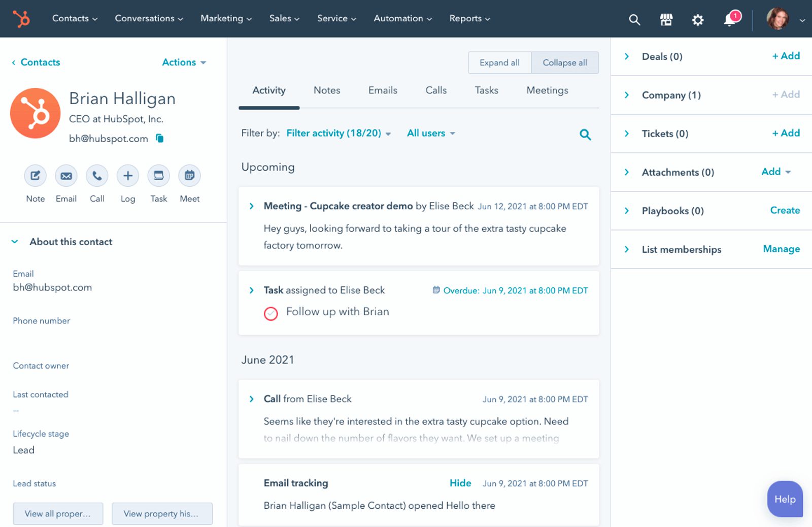The height and width of the screenshot is (527, 812).
Task: Schedule a meeting via the Meet icon
Action: 189,176
